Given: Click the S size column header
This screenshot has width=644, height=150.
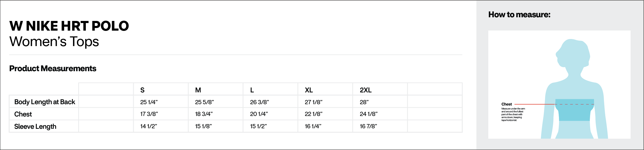Looking at the screenshot, I should (142, 90).
